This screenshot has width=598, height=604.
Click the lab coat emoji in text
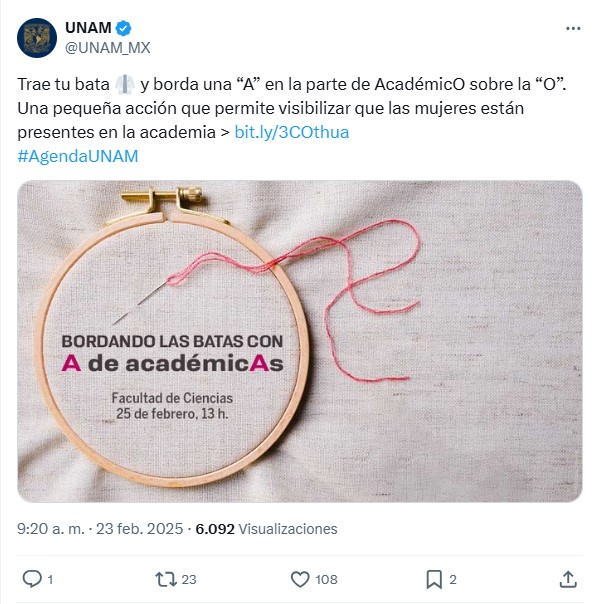click(x=125, y=84)
